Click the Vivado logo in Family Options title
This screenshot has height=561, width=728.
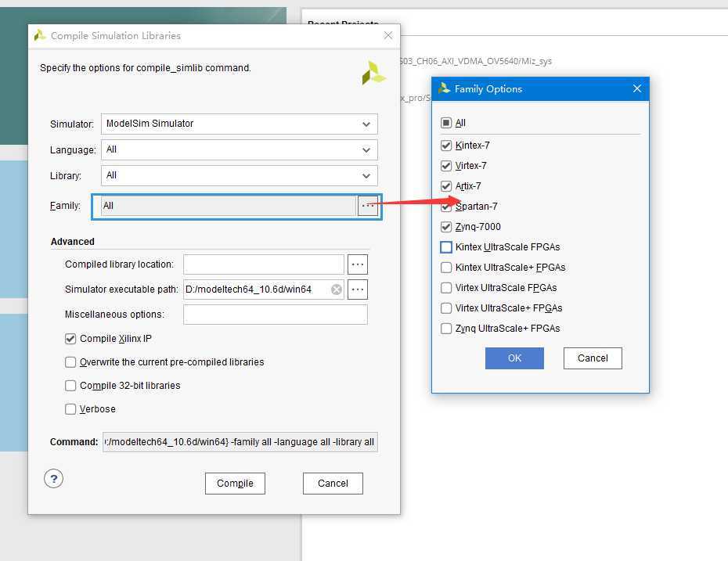click(444, 88)
